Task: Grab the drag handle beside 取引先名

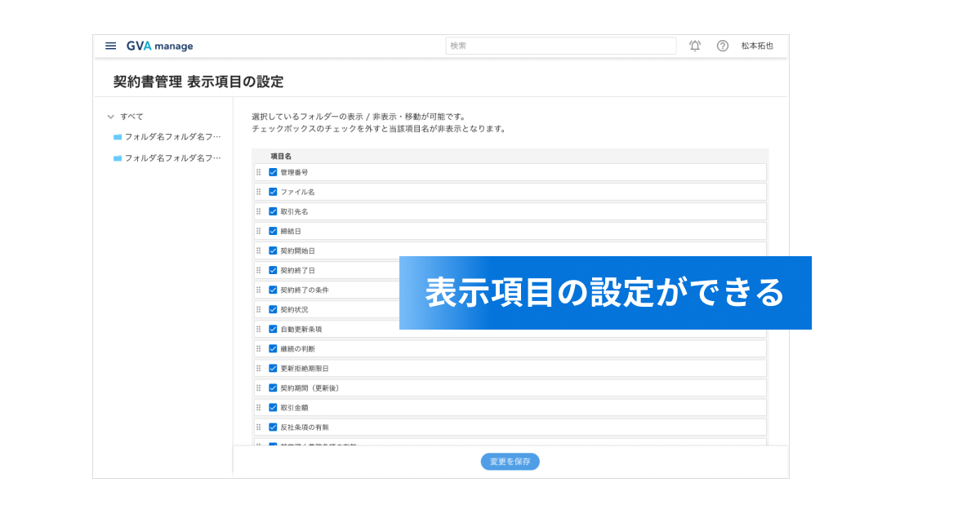Action: (259, 211)
